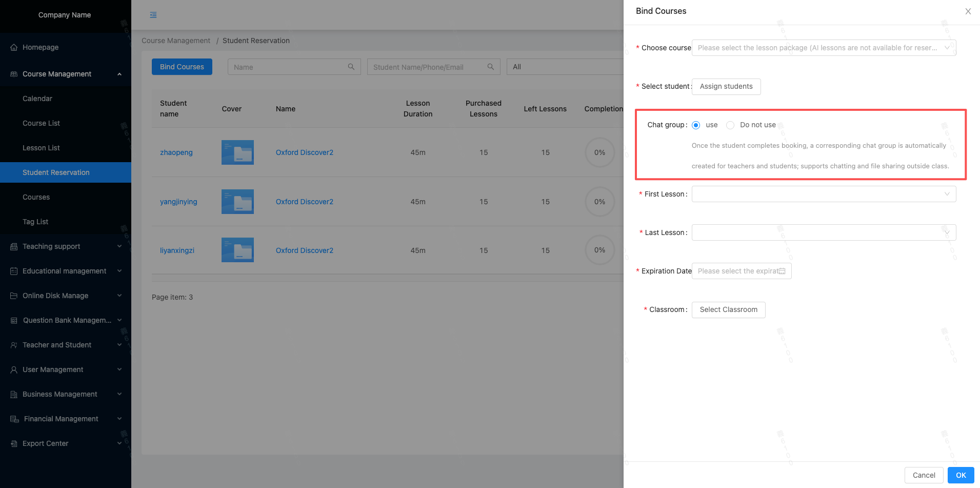Click the search icon in Name field
This screenshot has height=488, width=980.
(x=351, y=67)
